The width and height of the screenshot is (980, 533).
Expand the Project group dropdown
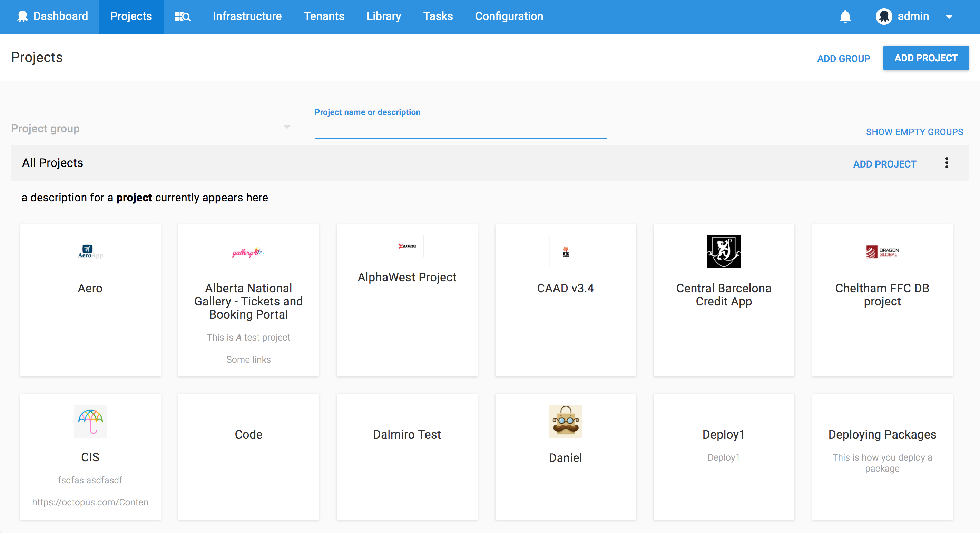tap(287, 128)
